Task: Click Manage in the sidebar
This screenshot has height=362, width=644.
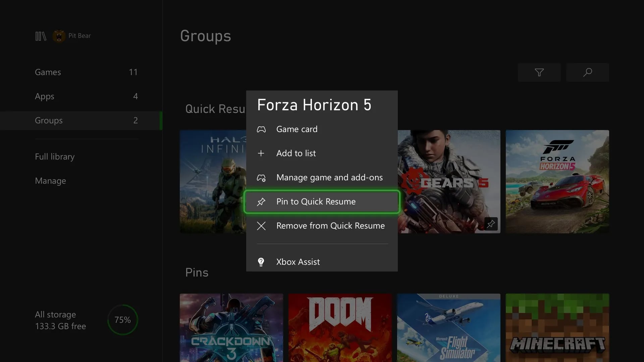Action: coord(50,181)
